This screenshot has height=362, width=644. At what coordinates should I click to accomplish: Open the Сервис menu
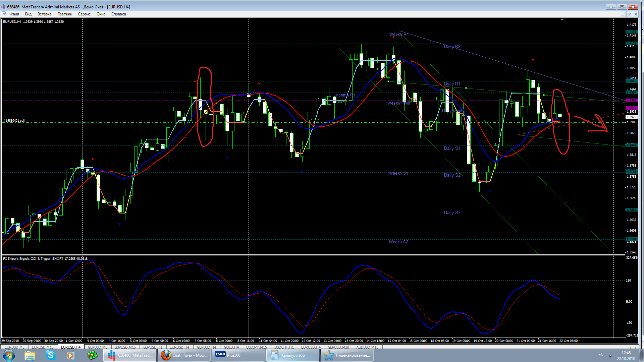(84, 14)
